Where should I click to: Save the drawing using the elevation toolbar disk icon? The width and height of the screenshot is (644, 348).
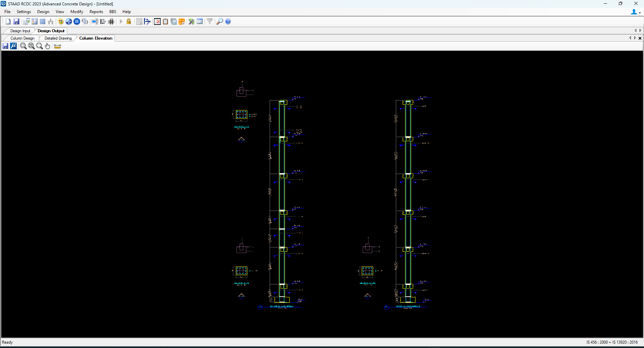[5, 46]
